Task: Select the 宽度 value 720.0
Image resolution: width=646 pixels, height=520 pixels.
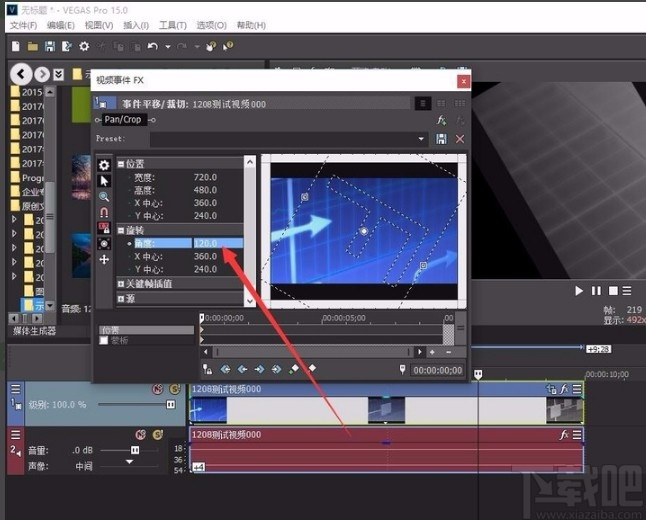Action: (206, 177)
